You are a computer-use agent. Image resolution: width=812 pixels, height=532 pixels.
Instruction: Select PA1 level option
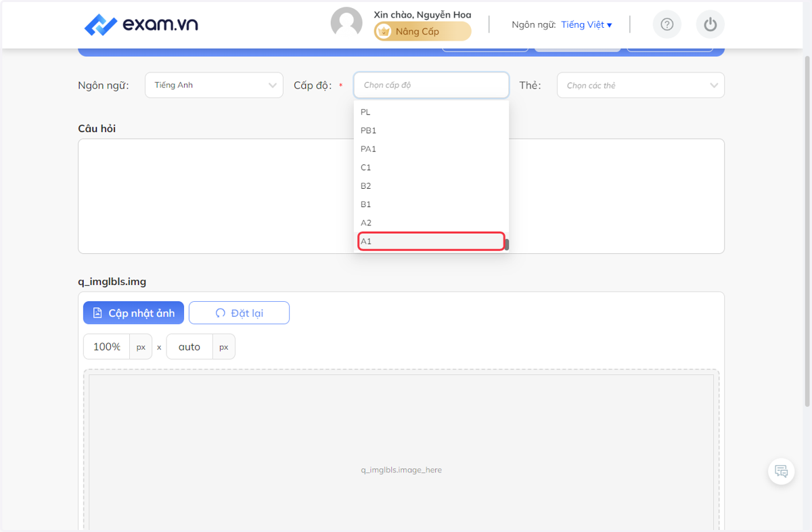[x=431, y=149]
